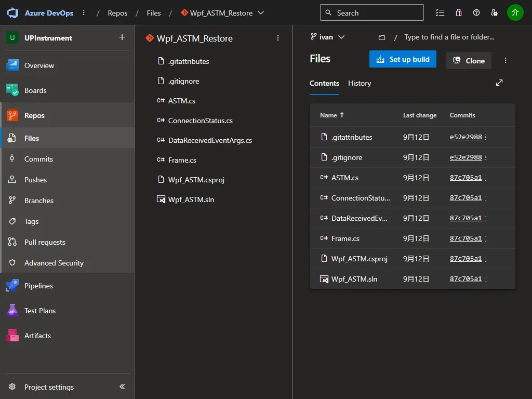Open Frame.cs in the files table

tap(345, 238)
